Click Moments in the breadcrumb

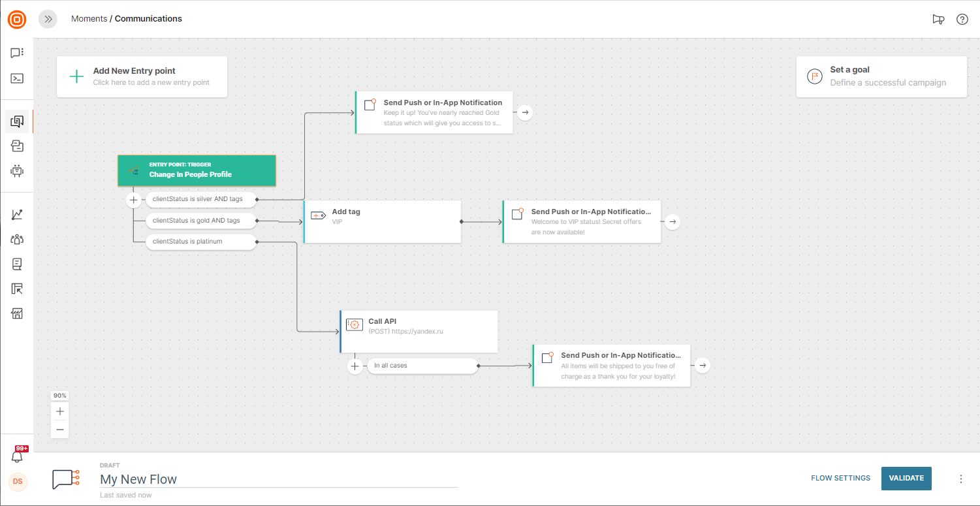pos(89,19)
